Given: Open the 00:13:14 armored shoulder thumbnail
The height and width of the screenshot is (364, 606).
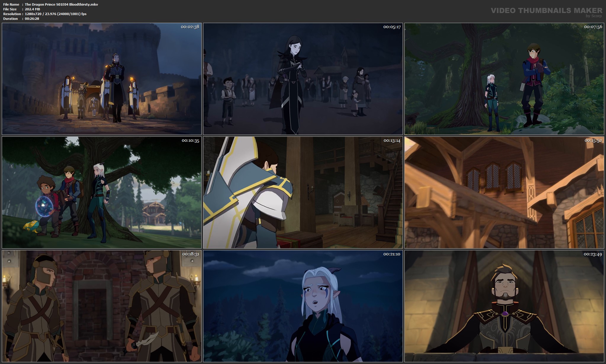Looking at the screenshot, I should coord(303,192).
